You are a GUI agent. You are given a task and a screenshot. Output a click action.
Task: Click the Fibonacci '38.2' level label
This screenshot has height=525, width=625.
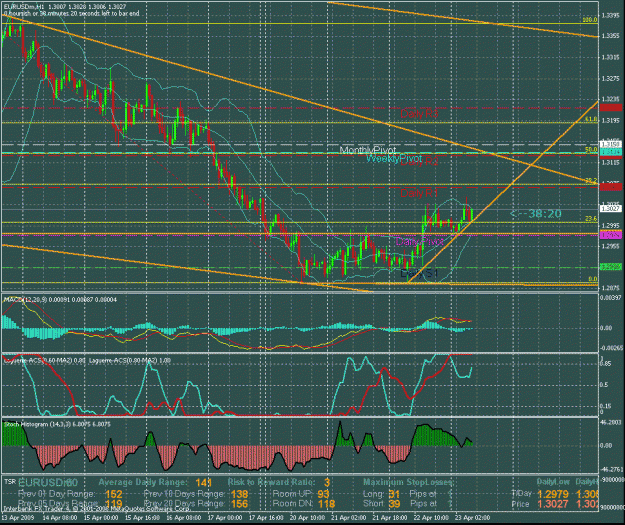(591, 181)
